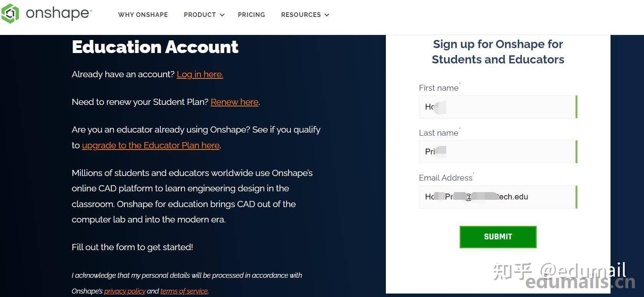The height and width of the screenshot is (297, 644).
Task: Open the Why Onshape menu item
Action: pyautogui.click(x=143, y=15)
